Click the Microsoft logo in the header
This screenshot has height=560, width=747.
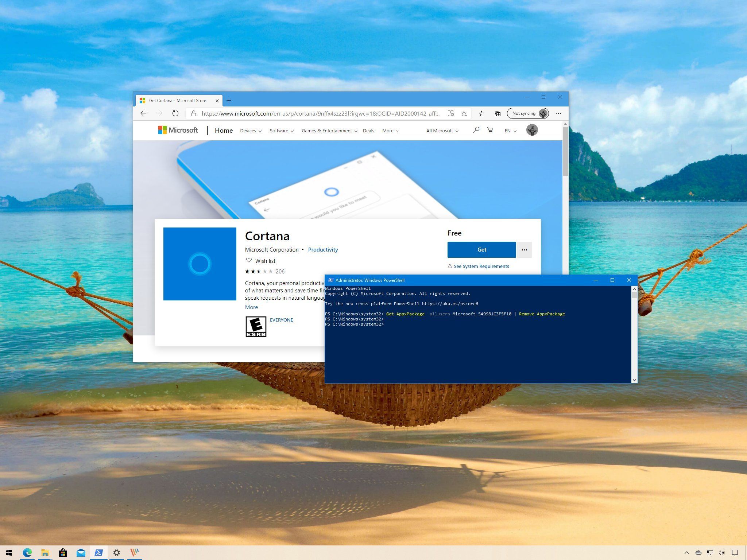pos(178,130)
